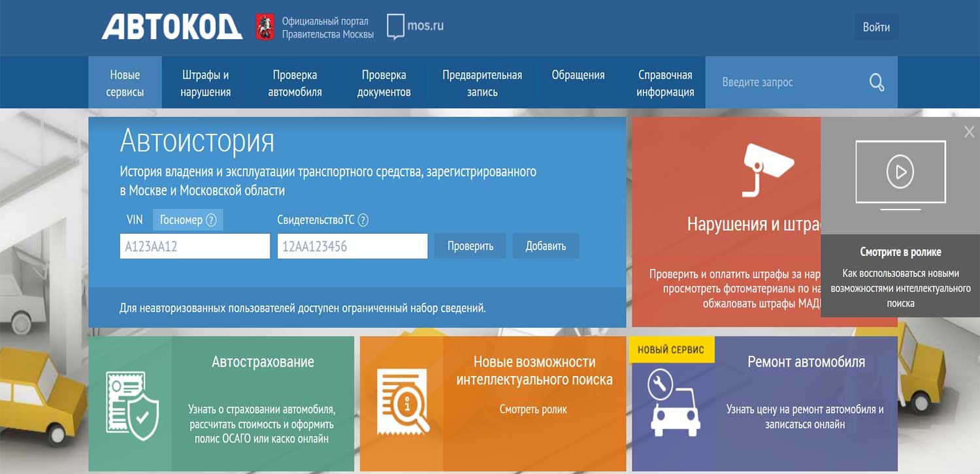The width and height of the screenshot is (980, 474).
Task: Click the ОСАГО insurance description text
Action: (261, 424)
